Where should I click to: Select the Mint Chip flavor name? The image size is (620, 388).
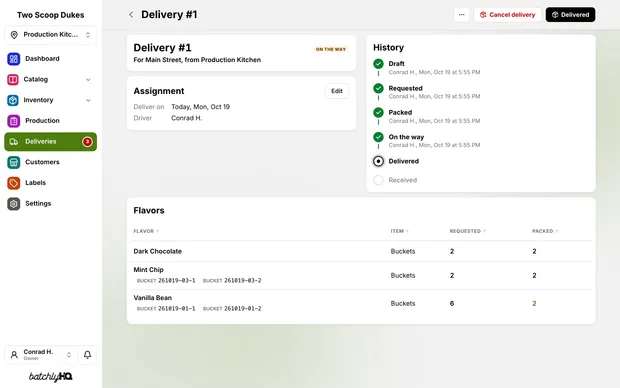(148, 270)
